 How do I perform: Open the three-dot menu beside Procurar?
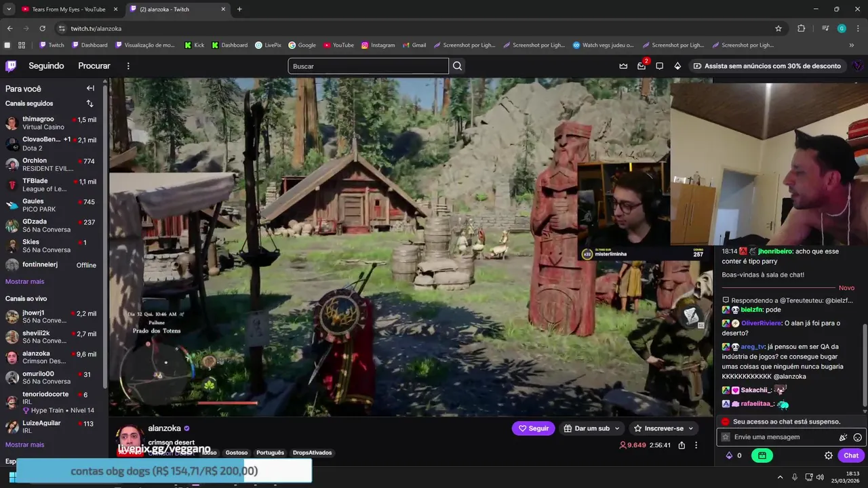point(128,66)
